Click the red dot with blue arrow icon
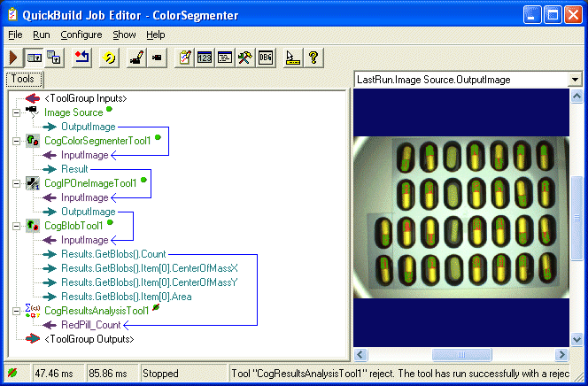Image resolution: width=588 pixels, height=386 pixels. click(x=81, y=58)
